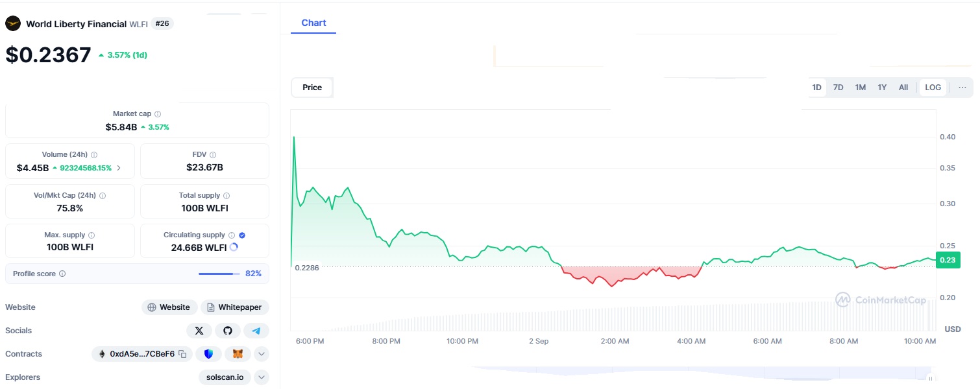The width and height of the screenshot is (980, 389).
Task: Click the $4.45B volume value
Action: (33, 168)
